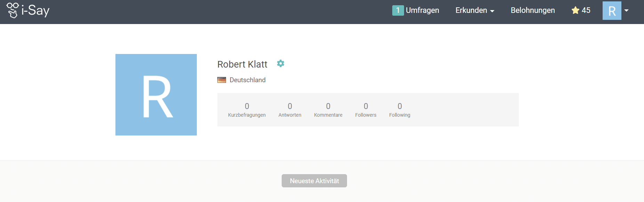Click the German flag icon
The image size is (644, 202).
click(x=222, y=80)
